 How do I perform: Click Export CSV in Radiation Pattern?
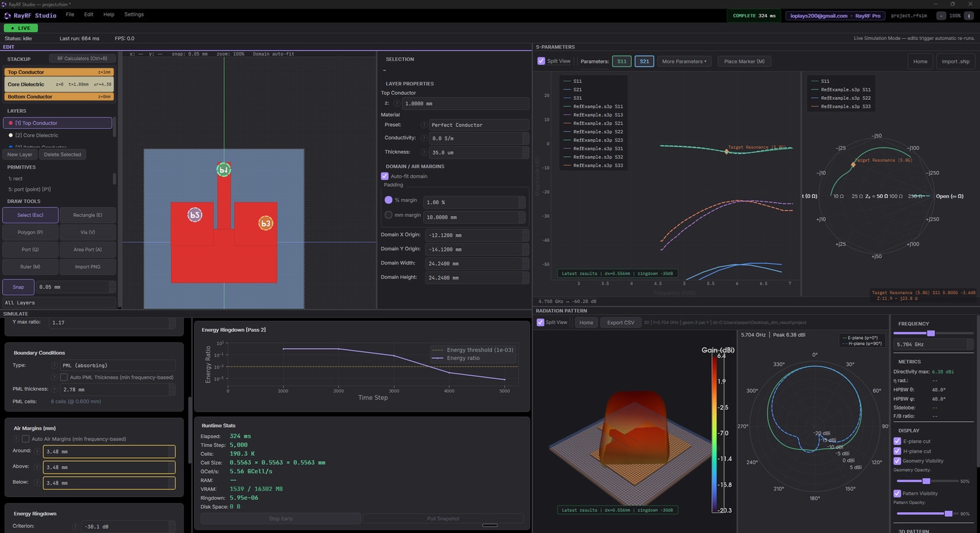coord(621,323)
